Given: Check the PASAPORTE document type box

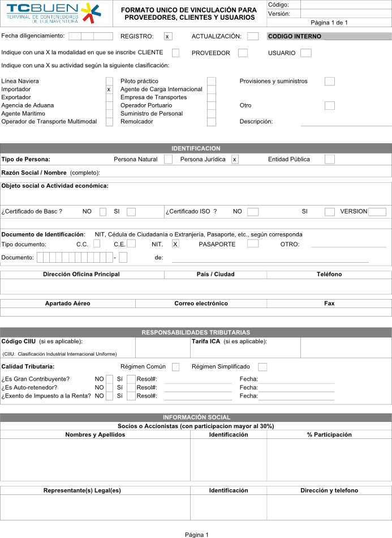Looking at the screenshot, I should tap(253, 244).
